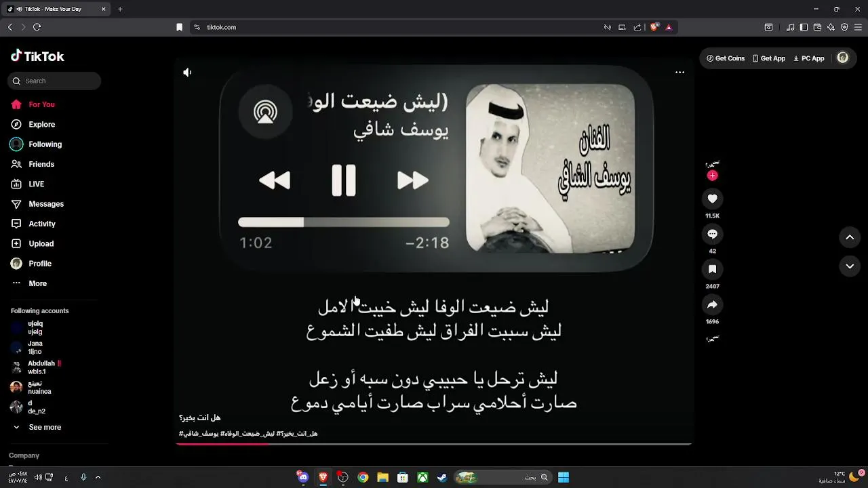This screenshot has height=488, width=868.
Task: Toggle the browser sidebar panel
Action: pos(804,27)
